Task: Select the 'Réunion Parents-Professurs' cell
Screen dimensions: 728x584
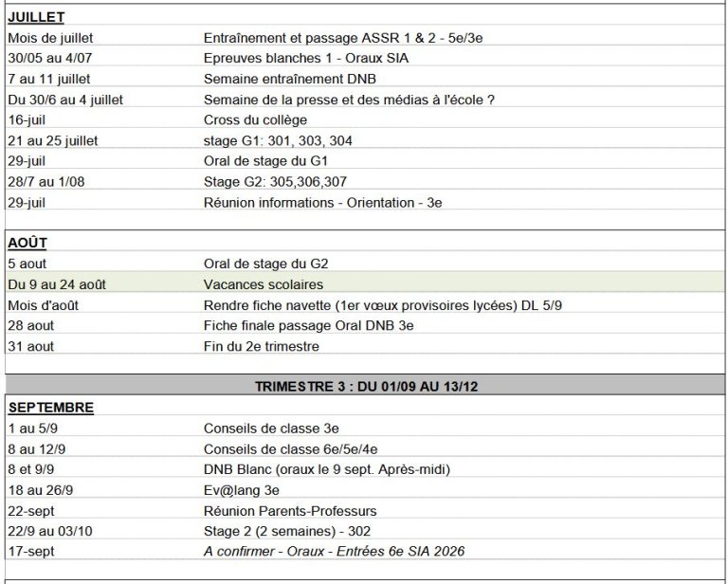Action: [290, 511]
